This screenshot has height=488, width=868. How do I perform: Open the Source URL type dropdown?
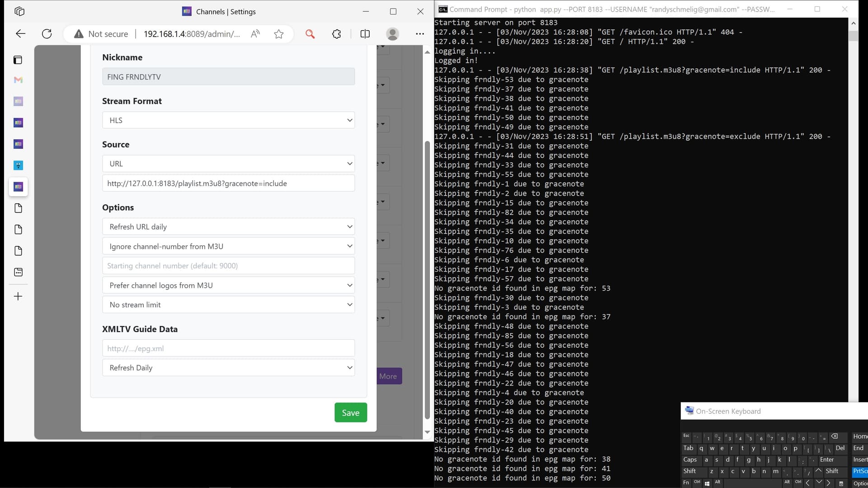(228, 164)
